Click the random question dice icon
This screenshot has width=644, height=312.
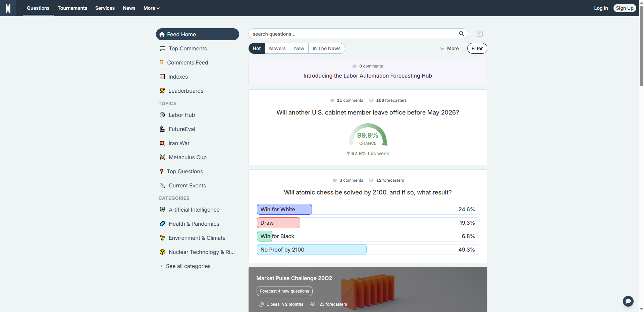click(479, 34)
